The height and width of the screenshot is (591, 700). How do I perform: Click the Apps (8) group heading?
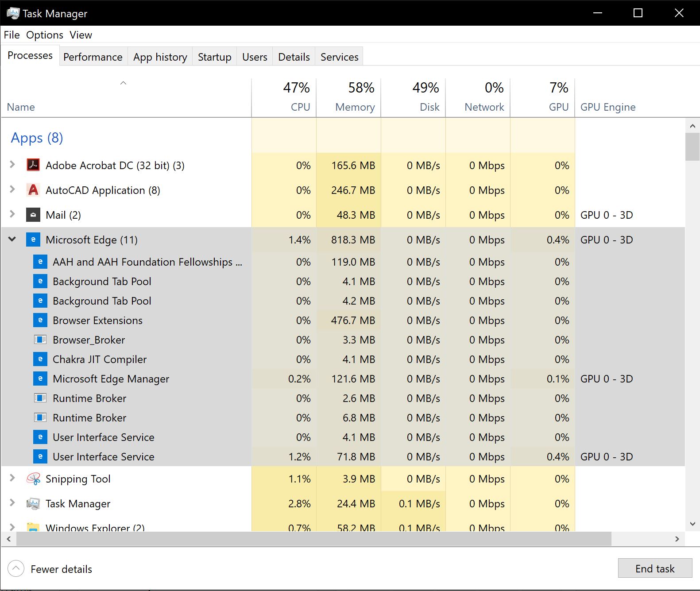point(37,138)
